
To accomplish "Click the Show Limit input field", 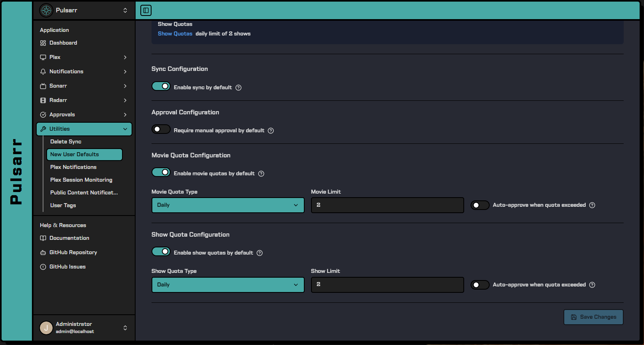I will [388, 285].
